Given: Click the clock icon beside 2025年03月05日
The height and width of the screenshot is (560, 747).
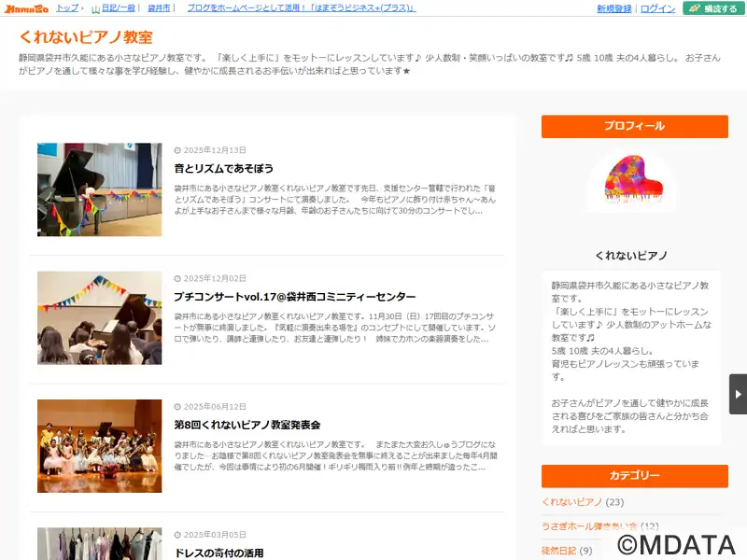Looking at the screenshot, I should tap(177, 535).
